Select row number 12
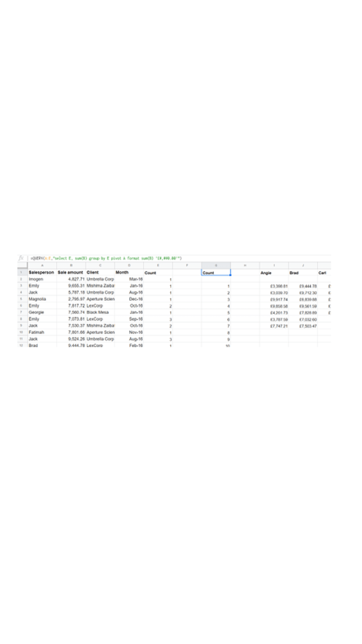 pos(21,346)
